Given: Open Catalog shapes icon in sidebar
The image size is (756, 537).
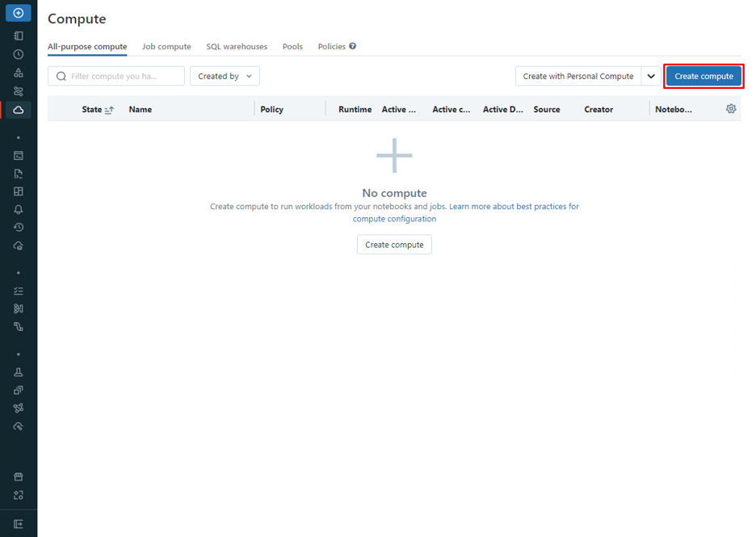Looking at the screenshot, I should pos(19,73).
